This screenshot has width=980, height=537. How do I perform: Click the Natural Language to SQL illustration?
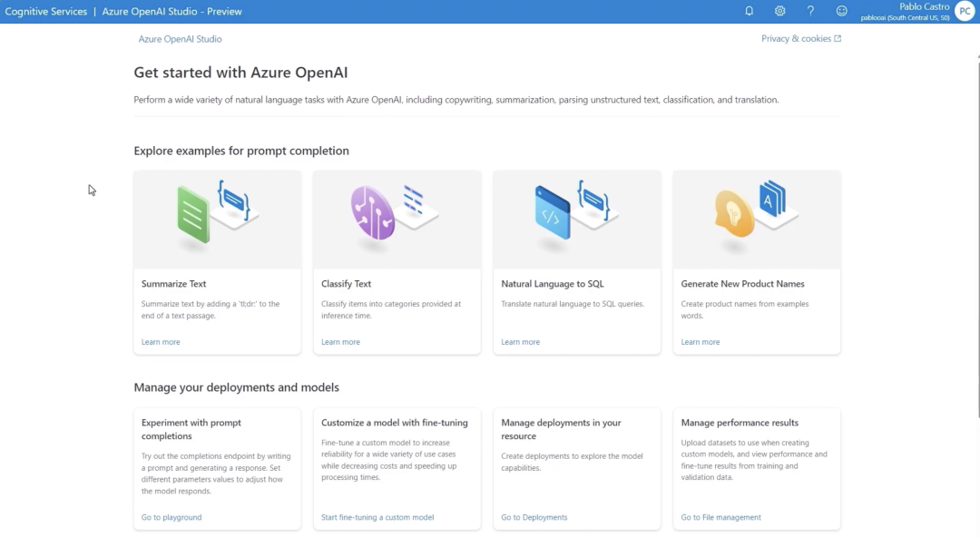(x=577, y=220)
